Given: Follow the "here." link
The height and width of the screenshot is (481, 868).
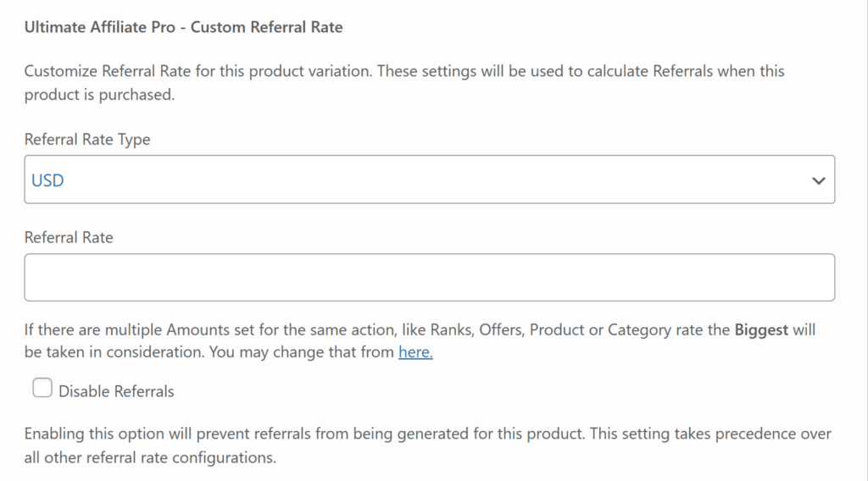Looking at the screenshot, I should pyautogui.click(x=415, y=351).
